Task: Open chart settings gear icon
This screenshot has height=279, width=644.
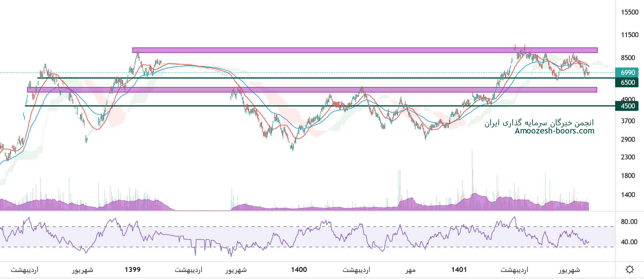Action: pyautogui.click(x=629, y=269)
